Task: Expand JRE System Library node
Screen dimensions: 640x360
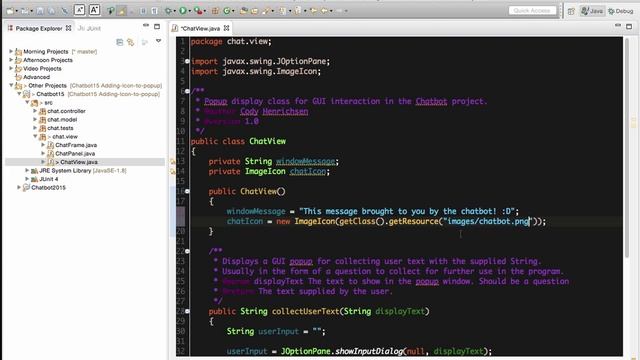Action: click(x=27, y=170)
